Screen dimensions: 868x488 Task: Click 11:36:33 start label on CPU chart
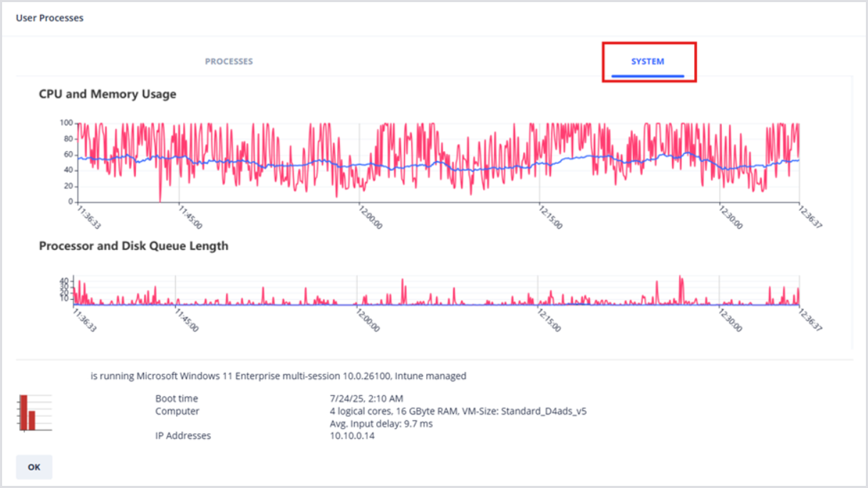88,217
